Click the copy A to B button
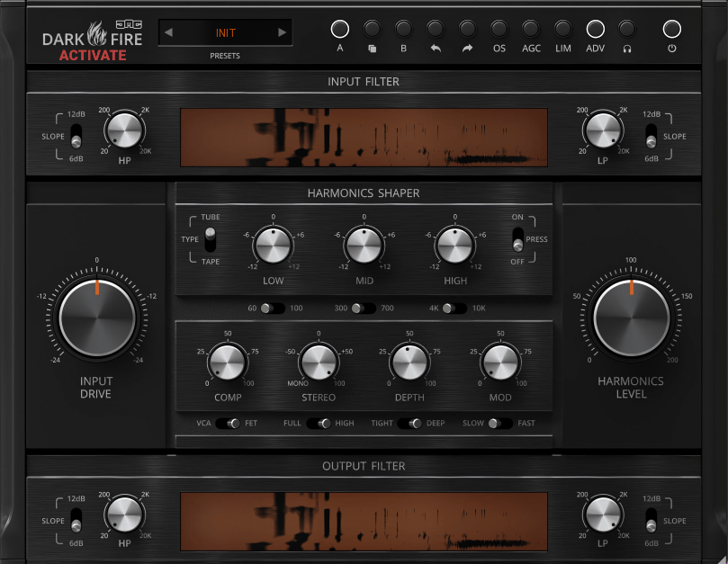The height and width of the screenshot is (564, 728). coord(372,29)
